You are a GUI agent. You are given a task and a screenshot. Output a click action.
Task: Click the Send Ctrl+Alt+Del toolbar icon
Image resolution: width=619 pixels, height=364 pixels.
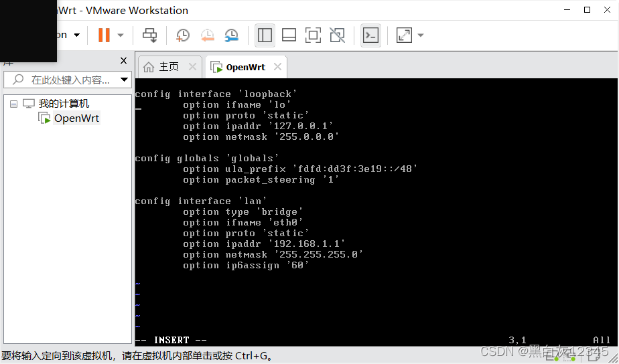click(x=149, y=35)
